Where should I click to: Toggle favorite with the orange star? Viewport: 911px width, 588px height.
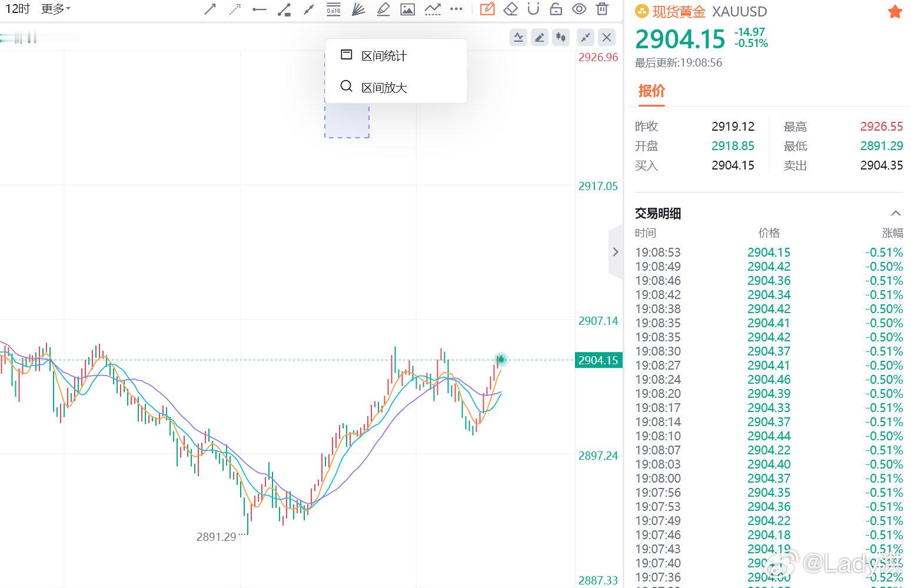895,12
